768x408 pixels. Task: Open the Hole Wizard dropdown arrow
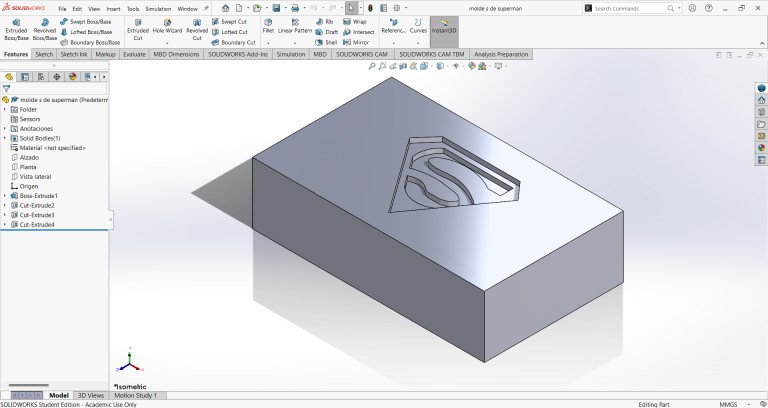pos(167,43)
